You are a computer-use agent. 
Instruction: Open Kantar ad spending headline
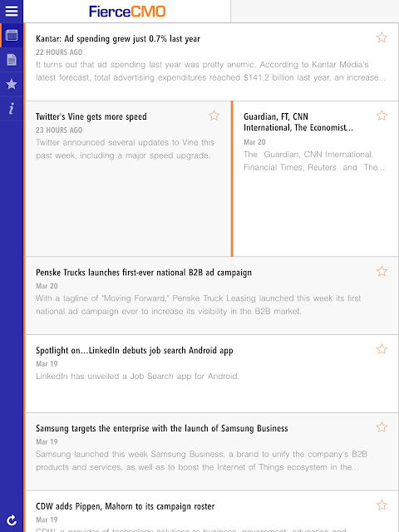click(x=118, y=39)
